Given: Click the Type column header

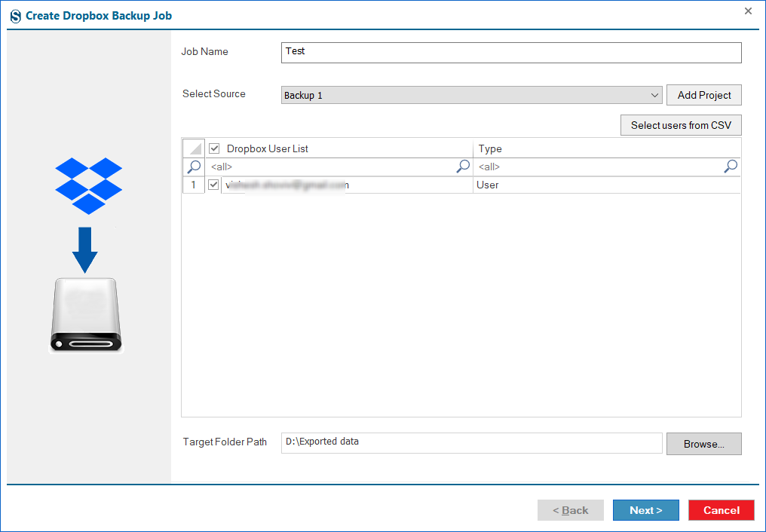Looking at the screenshot, I should [607, 148].
